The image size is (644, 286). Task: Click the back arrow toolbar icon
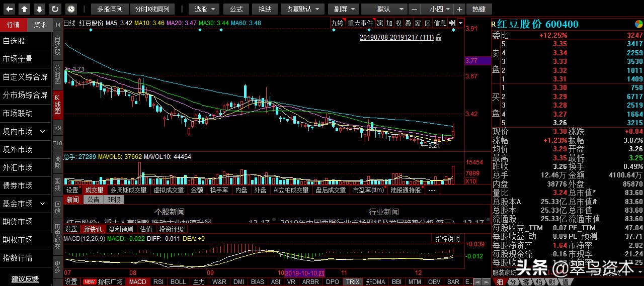click(10, 9)
